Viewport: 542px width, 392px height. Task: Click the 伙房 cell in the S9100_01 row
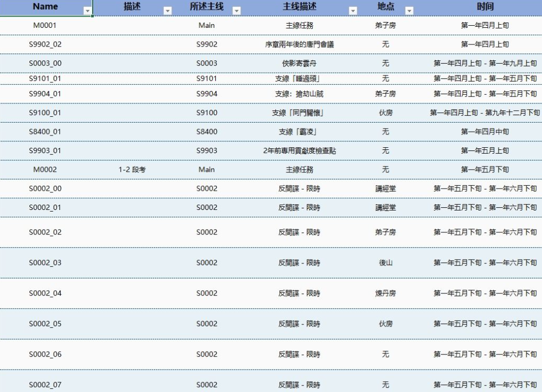tap(385, 113)
